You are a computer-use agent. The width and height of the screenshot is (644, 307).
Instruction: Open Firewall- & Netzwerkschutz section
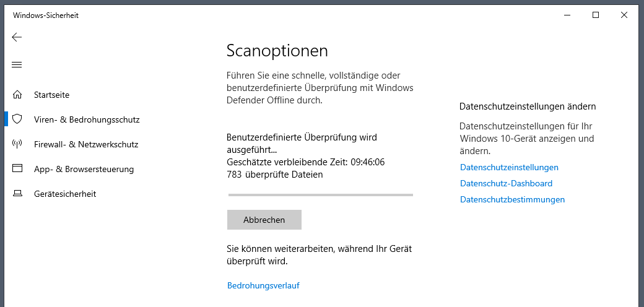[x=86, y=144]
